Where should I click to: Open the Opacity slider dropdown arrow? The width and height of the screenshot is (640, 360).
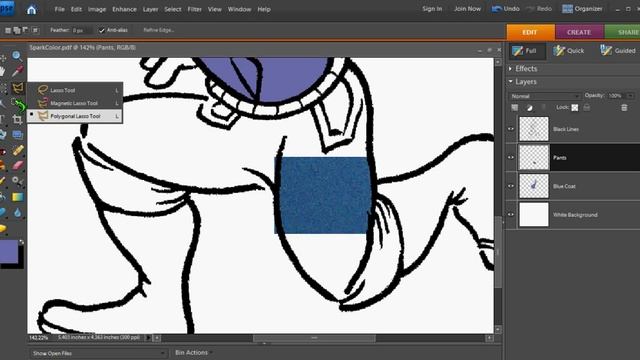point(631,96)
